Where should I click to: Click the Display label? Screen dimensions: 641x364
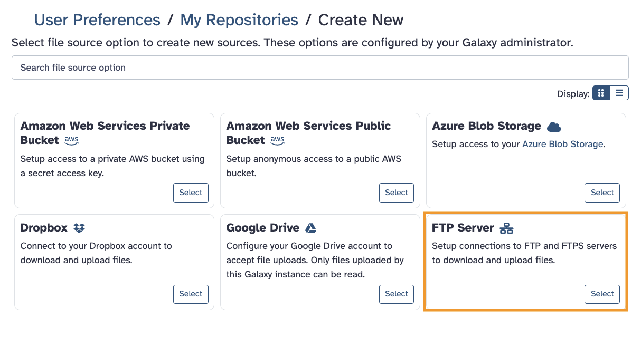coord(573,94)
